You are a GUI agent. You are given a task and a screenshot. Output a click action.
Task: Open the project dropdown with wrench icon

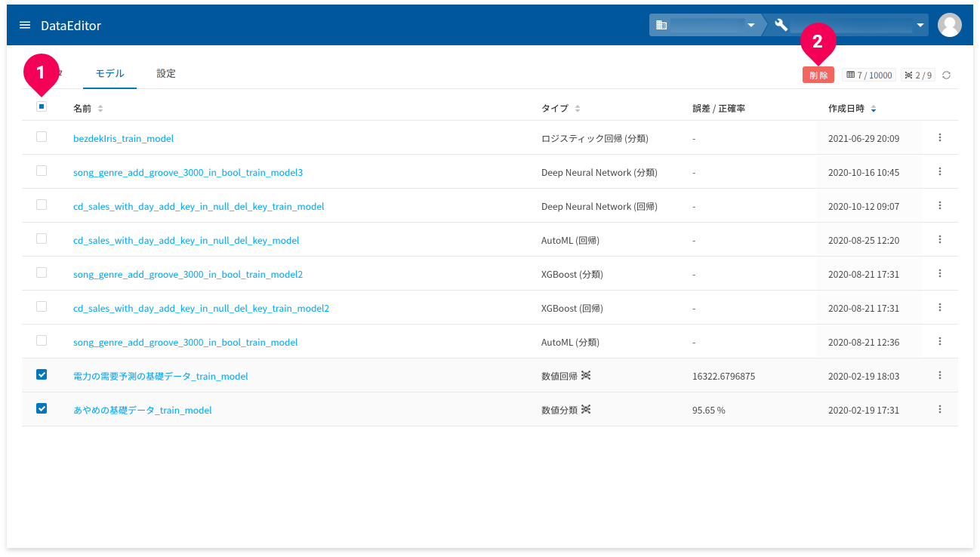(847, 25)
